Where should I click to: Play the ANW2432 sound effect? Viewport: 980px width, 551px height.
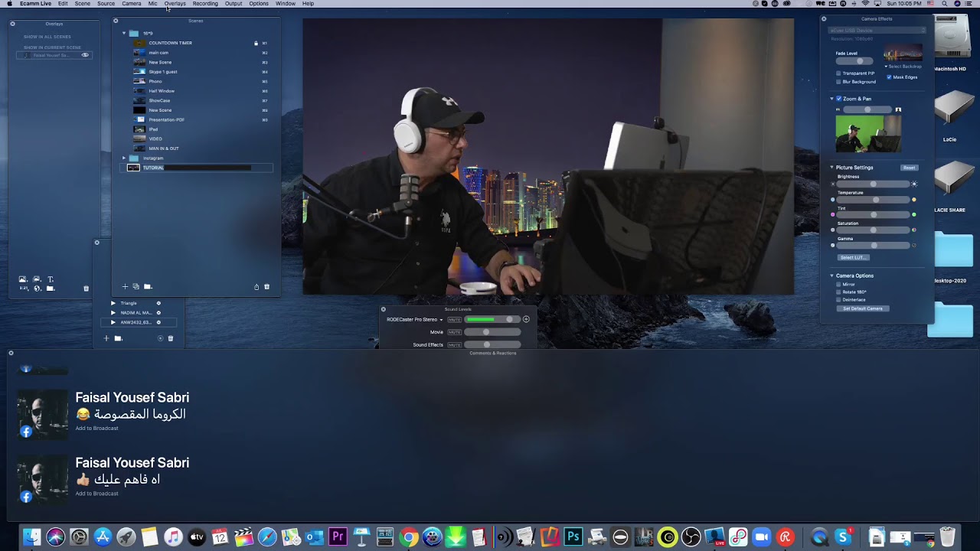click(113, 322)
